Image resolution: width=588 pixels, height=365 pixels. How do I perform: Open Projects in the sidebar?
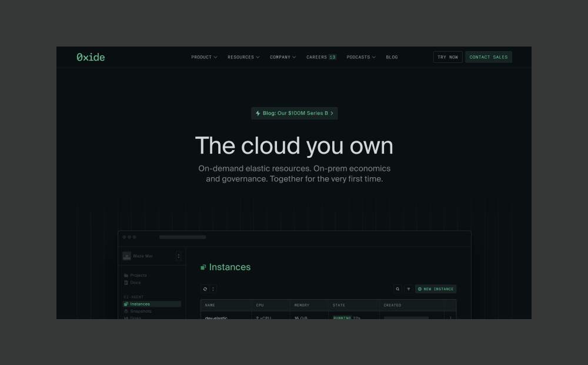[x=138, y=276]
